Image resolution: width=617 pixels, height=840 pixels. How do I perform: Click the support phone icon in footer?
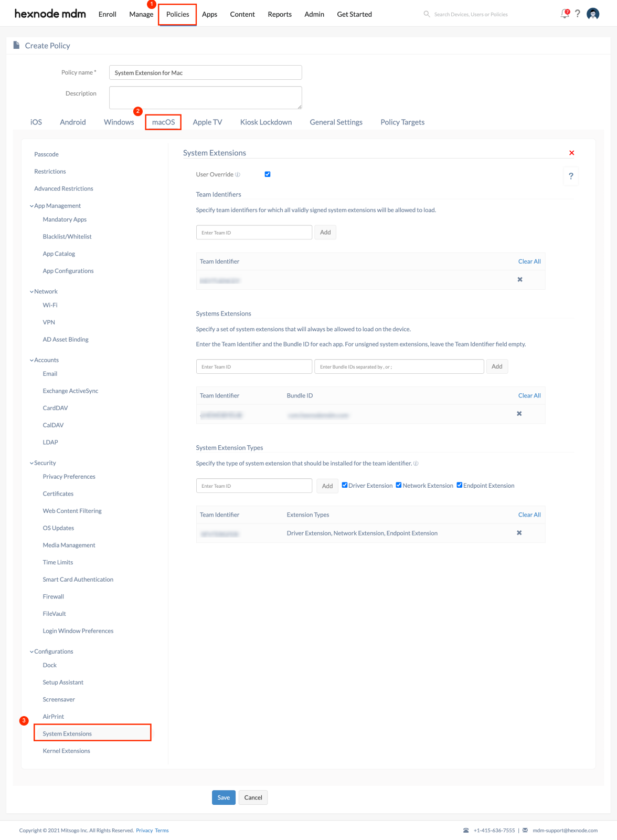click(x=466, y=831)
